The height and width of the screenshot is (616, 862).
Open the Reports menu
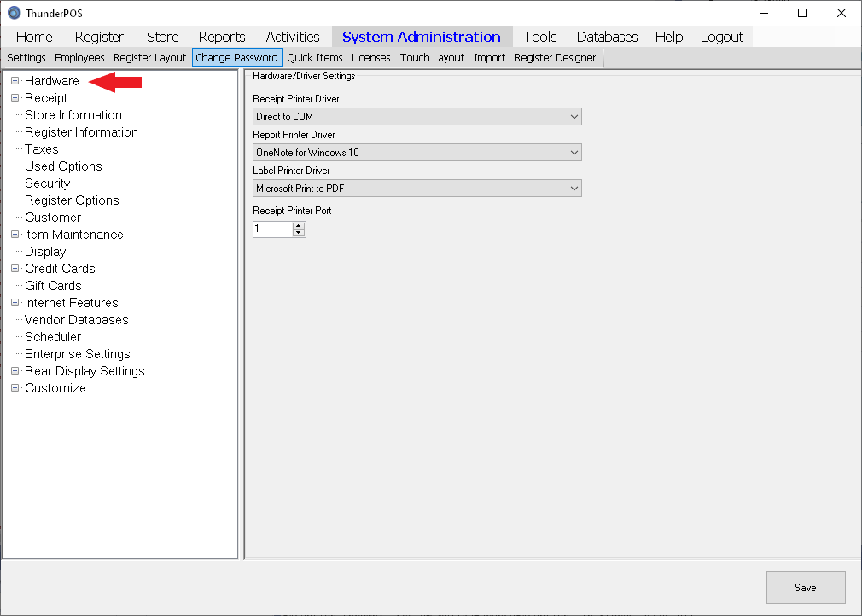pos(222,37)
